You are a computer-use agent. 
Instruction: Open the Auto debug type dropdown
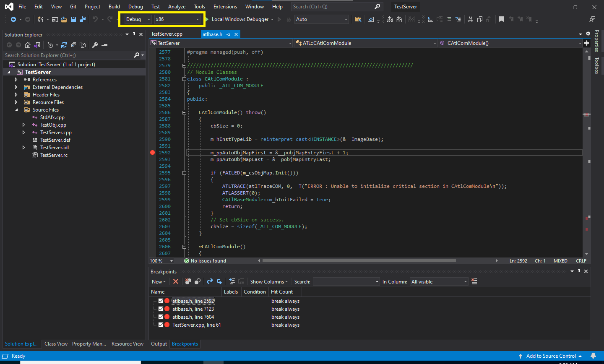point(321,19)
